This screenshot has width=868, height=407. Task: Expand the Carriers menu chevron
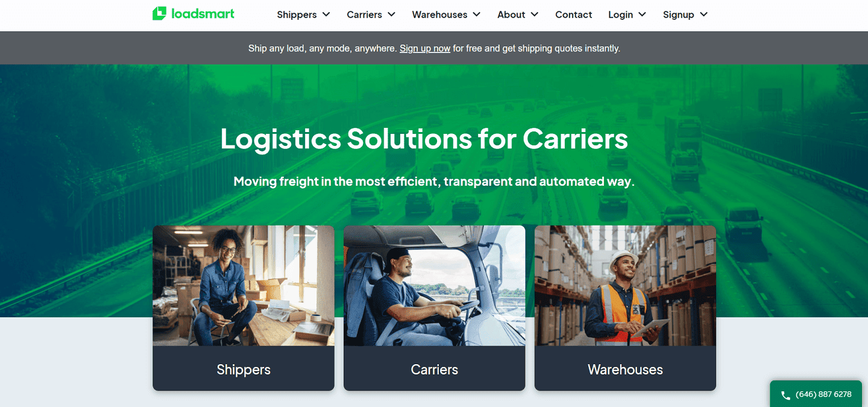point(391,14)
